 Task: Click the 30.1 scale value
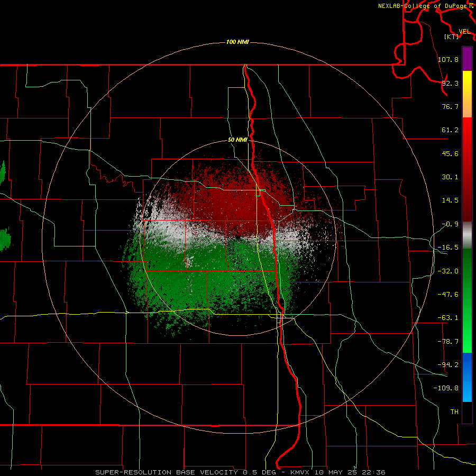pos(450,177)
